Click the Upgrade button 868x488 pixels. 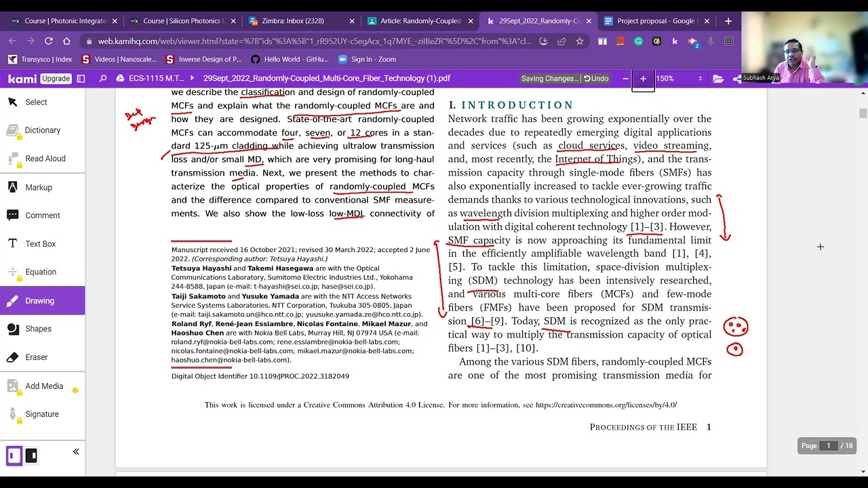[x=56, y=79]
